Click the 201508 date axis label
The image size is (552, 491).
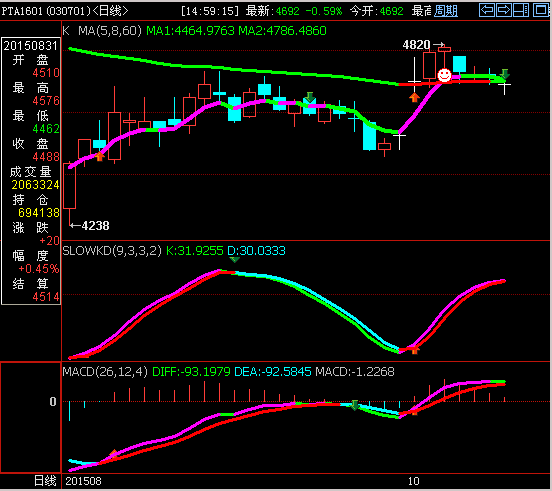83,481
